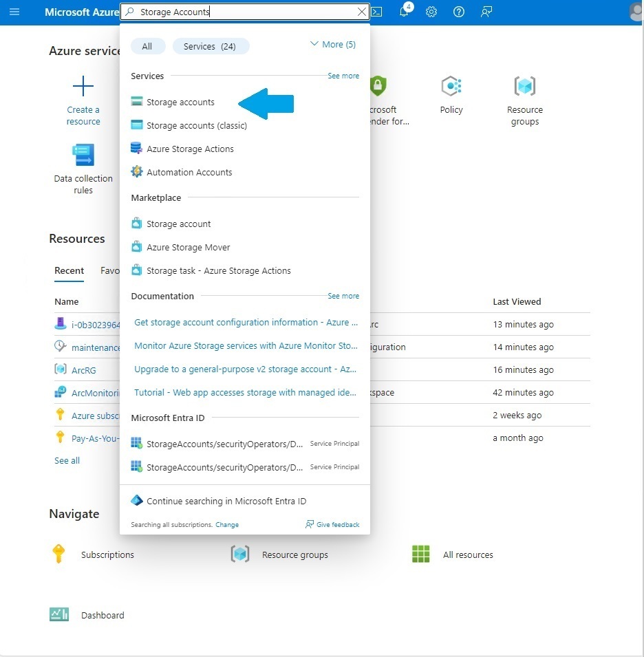Open Get storage account configuration information doc
The height and width of the screenshot is (657, 644).
246,323
